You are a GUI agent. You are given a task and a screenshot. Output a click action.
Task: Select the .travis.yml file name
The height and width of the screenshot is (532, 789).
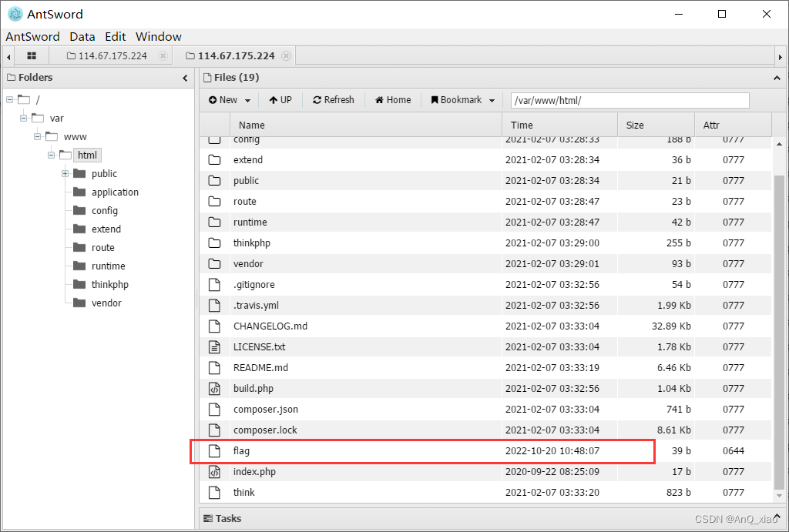point(256,305)
